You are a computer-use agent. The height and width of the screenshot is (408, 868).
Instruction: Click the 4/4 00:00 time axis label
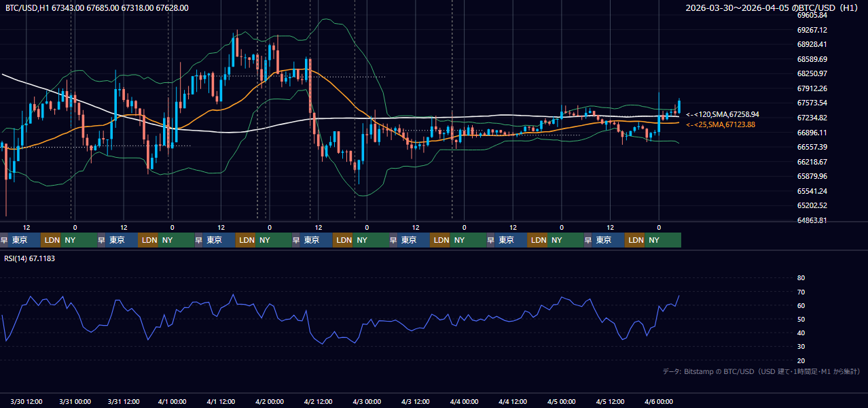pos(465,401)
